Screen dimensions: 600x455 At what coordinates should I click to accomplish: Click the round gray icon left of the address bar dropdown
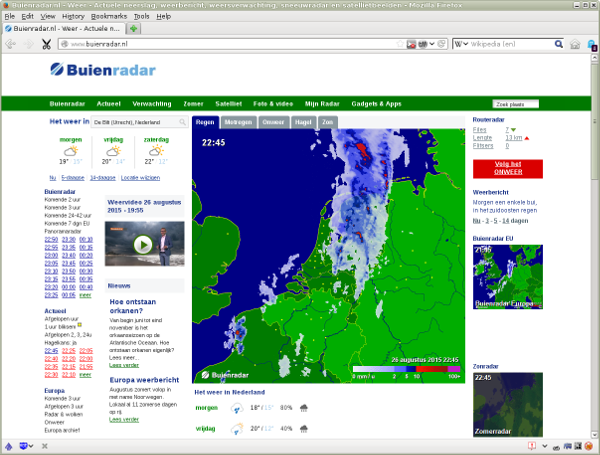pyautogui.click(x=423, y=44)
